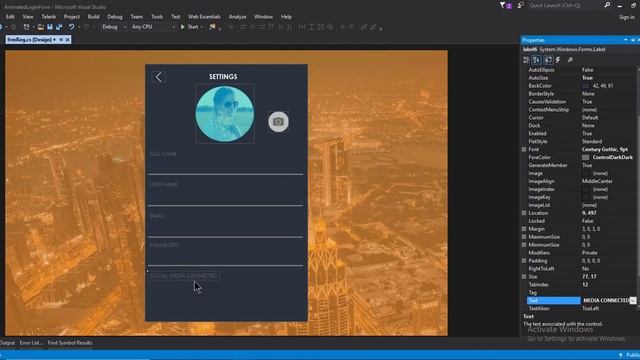Viewport: 640px width, 360px height.
Task: Open the Output panel tab
Action: (x=7, y=343)
